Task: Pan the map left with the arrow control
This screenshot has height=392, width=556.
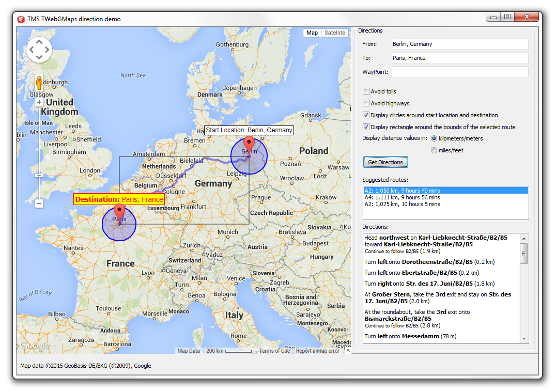Action: click(32, 50)
